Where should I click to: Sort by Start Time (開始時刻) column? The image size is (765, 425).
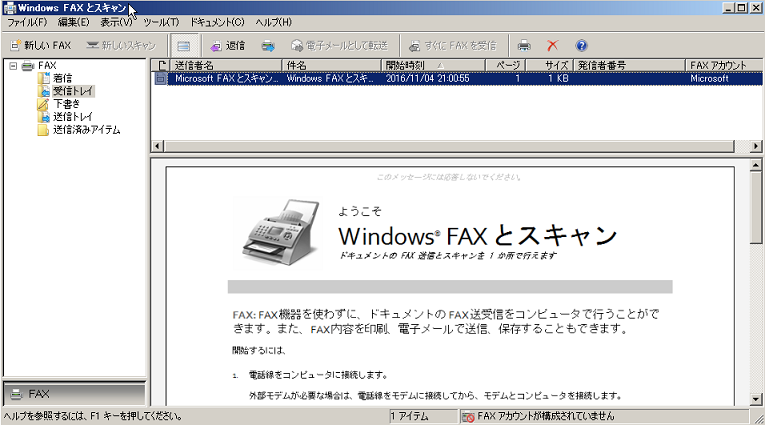(x=433, y=65)
